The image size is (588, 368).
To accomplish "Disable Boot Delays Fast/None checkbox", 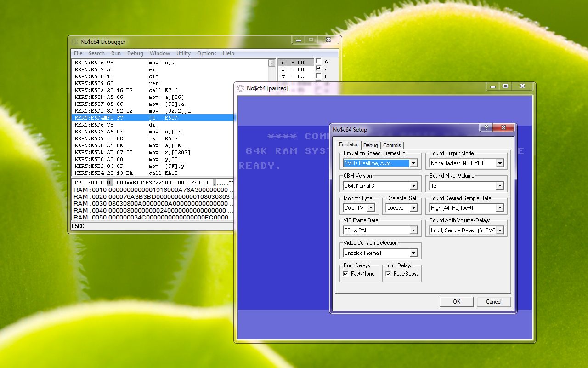I will [346, 274].
